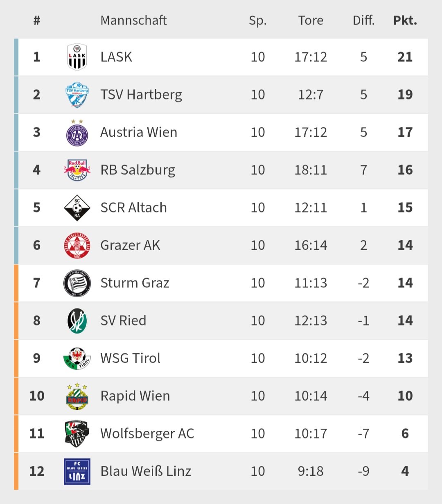Click Rapid Wien's points value 10
Image resolution: width=442 pixels, height=504 pixels.
coord(405,396)
